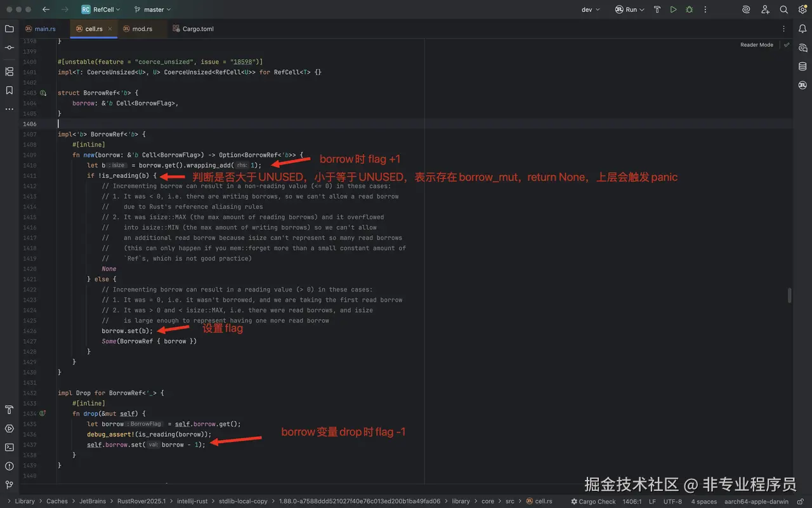Open the Bookmarks tool window
This screenshot has height=508, width=812.
(x=10, y=90)
